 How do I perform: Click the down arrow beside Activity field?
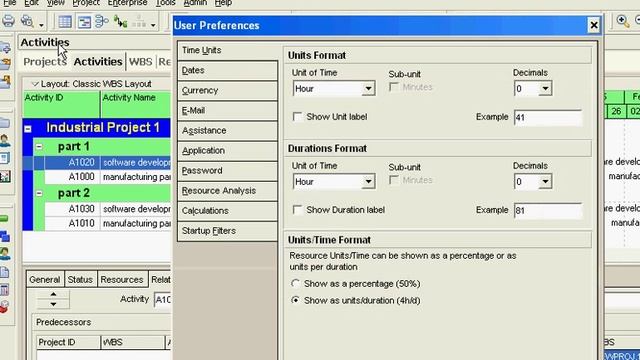pyautogui.click(x=53, y=304)
